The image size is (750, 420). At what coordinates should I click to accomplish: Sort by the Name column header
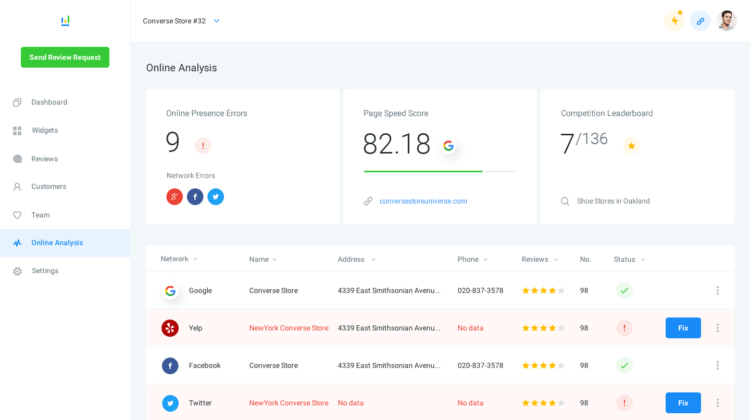pos(263,259)
